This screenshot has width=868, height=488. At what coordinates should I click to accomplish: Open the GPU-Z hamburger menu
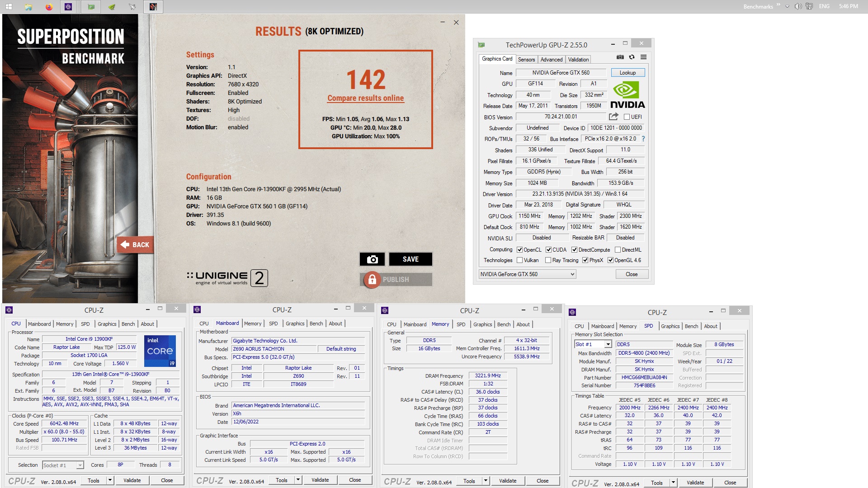coord(643,57)
